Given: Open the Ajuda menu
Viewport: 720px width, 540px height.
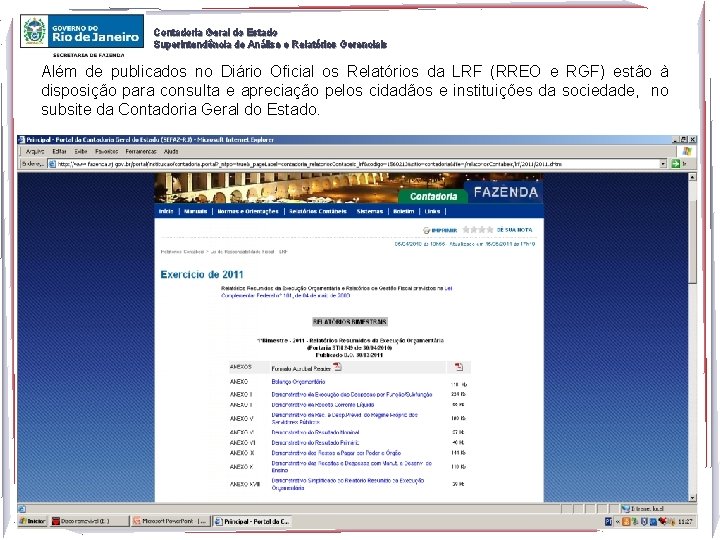Looking at the screenshot, I should 171,152.
